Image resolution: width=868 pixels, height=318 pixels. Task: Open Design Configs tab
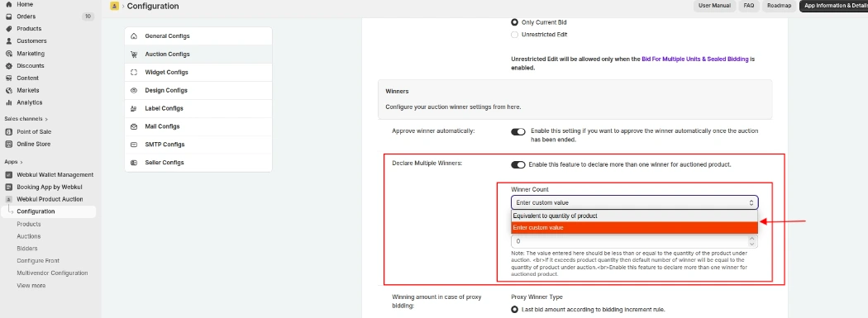[198, 90]
